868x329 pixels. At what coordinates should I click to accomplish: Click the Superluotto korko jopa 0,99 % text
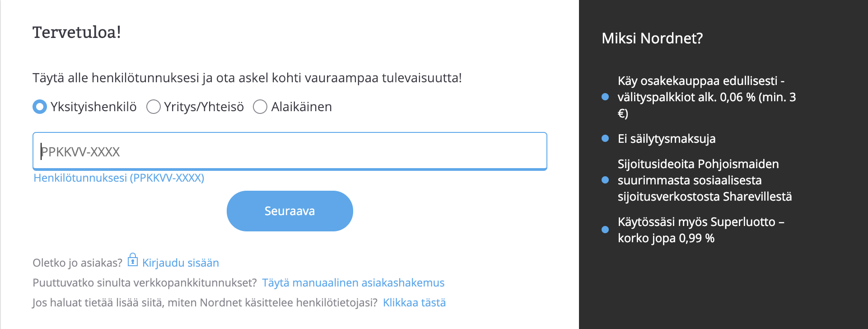click(700, 230)
